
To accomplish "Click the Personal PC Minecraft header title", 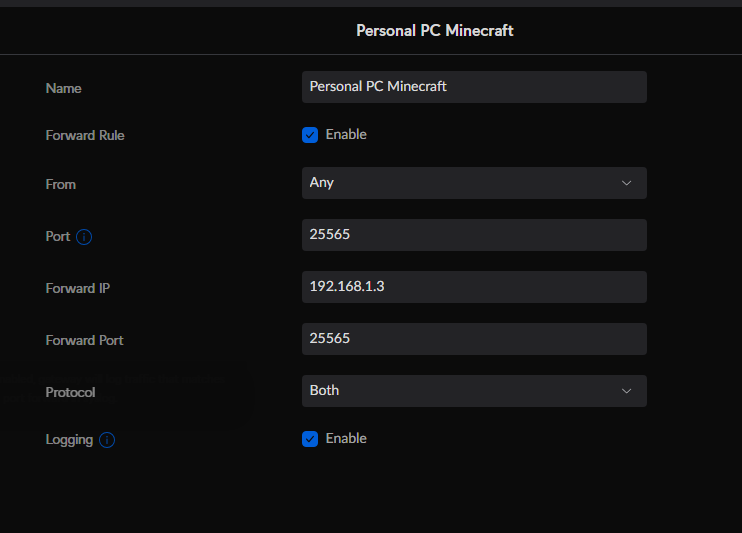I will pos(434,31).
